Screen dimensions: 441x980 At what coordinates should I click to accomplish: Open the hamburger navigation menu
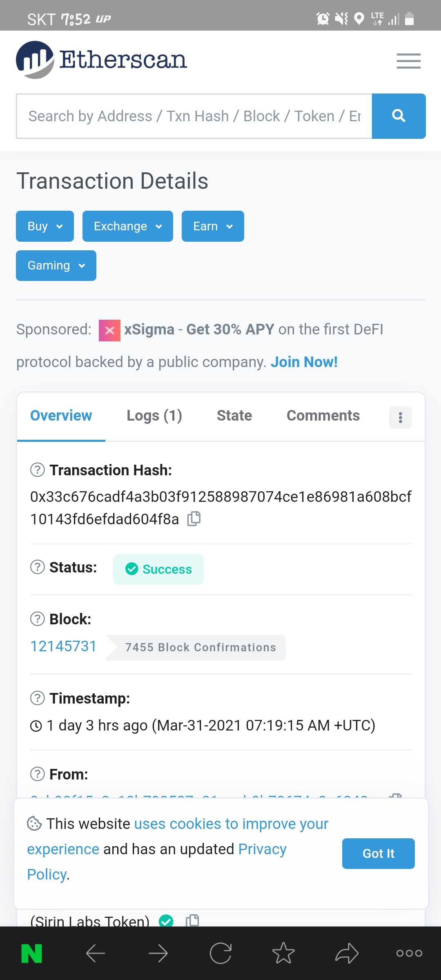coord(408,61)
